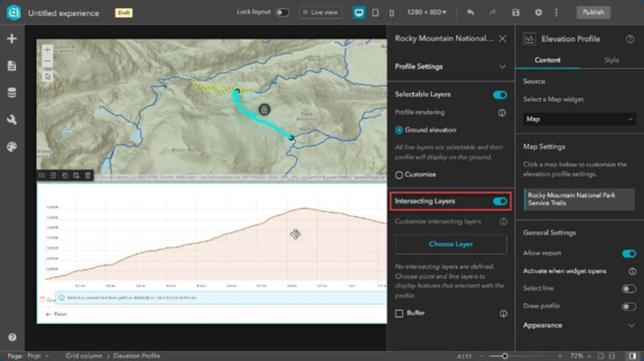Click the Insert widget plus icon
This screenshot has height=361, width=644.
[x=12, y=39]
